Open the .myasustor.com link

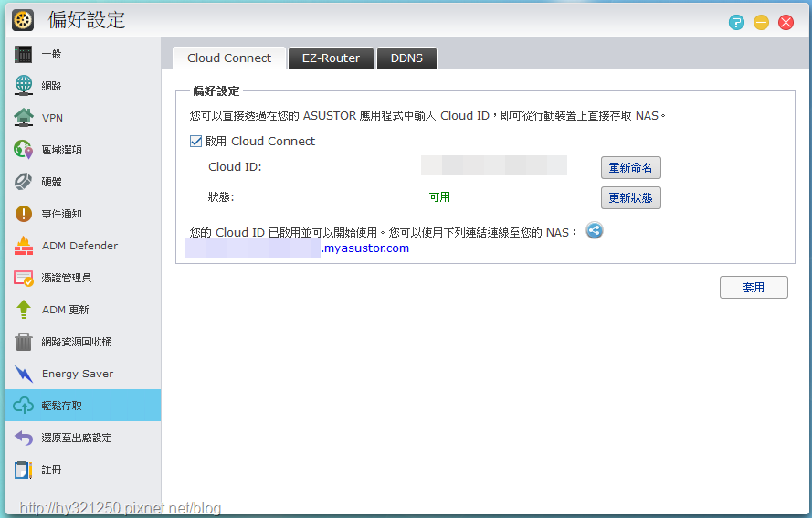pos(365,248)
